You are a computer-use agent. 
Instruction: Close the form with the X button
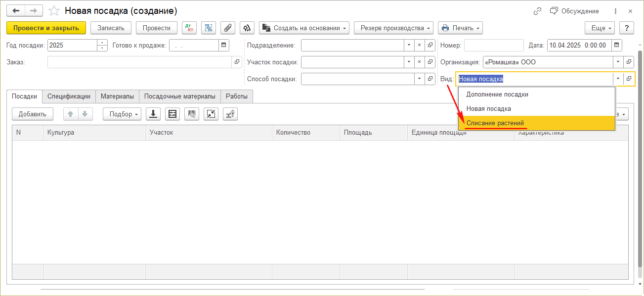(631, 11)
